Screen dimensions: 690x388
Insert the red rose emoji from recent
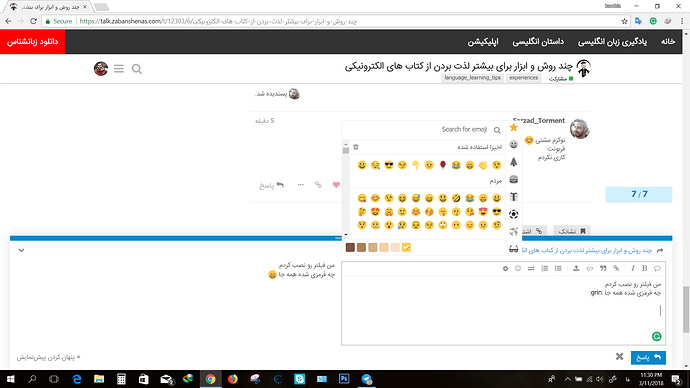(443, 165)
